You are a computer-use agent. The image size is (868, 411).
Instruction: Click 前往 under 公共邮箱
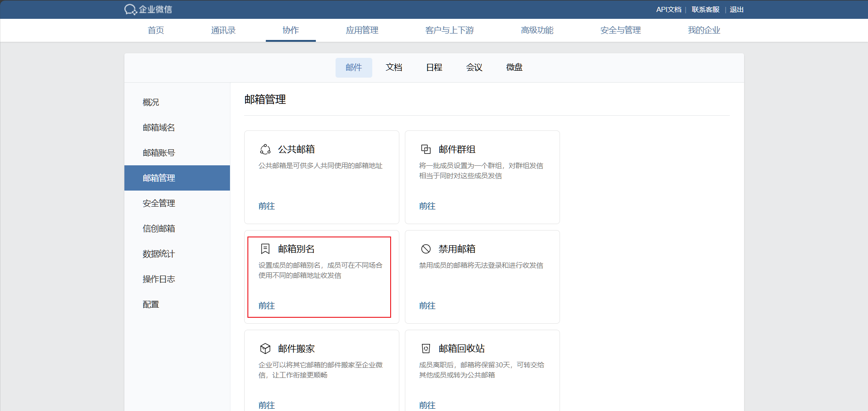tap(267, 206)
